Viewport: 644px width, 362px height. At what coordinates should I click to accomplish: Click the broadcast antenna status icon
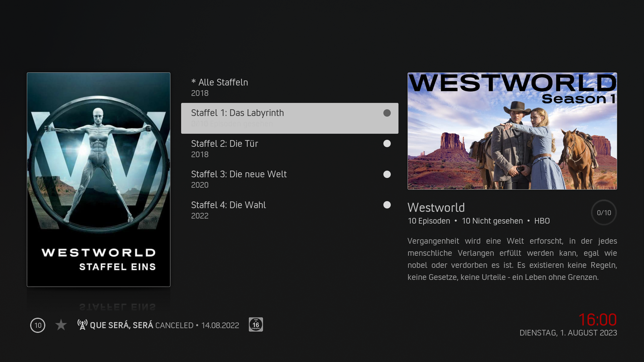pyautogui.click(x=83, y=324)
